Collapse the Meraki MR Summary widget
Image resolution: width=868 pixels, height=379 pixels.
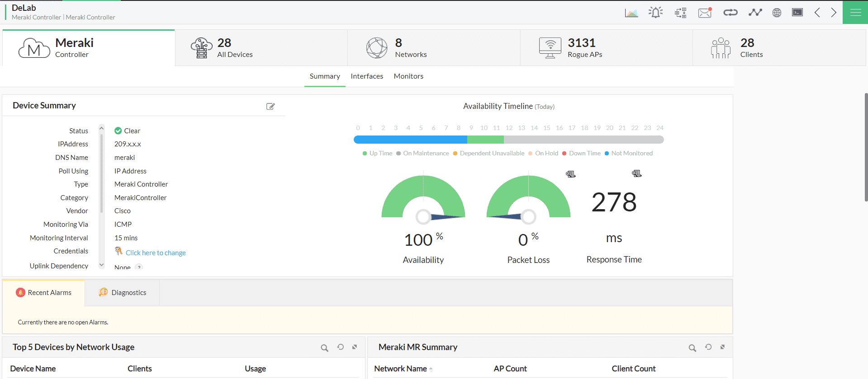coord(722,347)
